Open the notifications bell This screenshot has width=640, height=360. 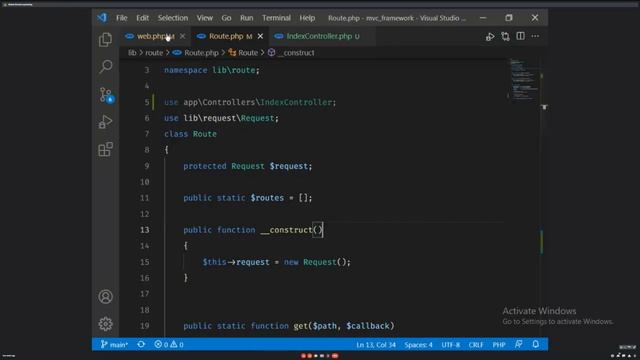tap(536, 344)
